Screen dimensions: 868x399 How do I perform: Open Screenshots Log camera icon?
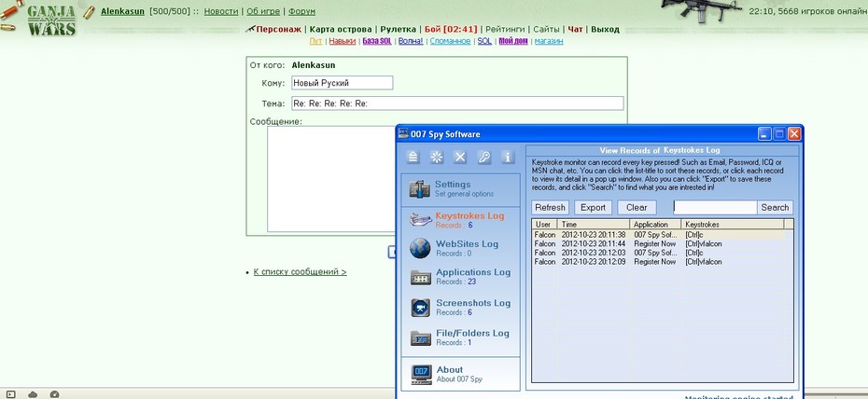421,308
